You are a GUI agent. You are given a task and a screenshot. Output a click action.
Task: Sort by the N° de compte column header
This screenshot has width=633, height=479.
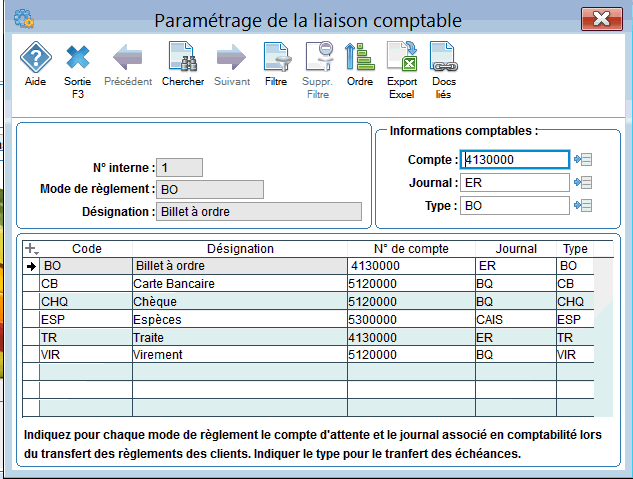[x=411, y=249]
